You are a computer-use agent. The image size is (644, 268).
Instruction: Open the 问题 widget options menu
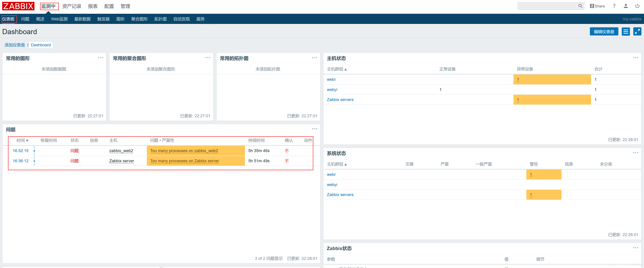point(315,129)
